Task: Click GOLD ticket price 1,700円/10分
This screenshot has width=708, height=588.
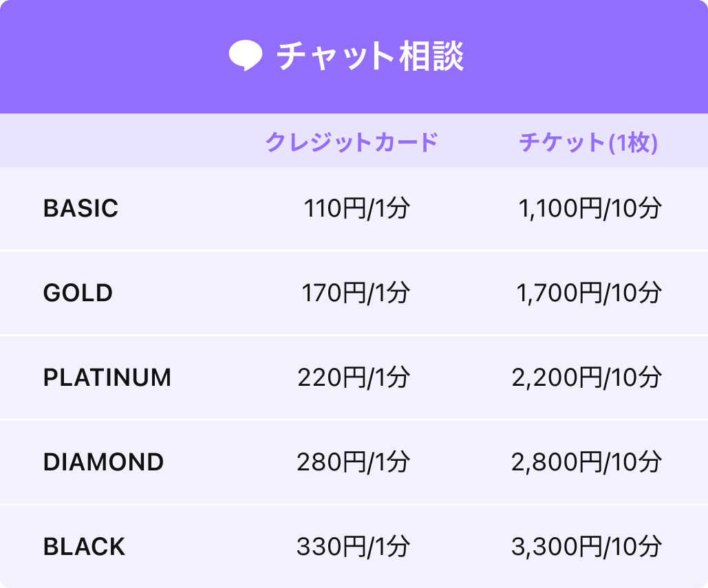Action: click(589, 293)
